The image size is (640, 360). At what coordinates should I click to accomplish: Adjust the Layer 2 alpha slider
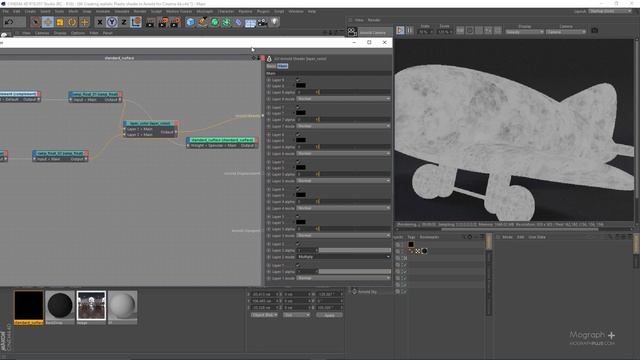tap(354, 250)
